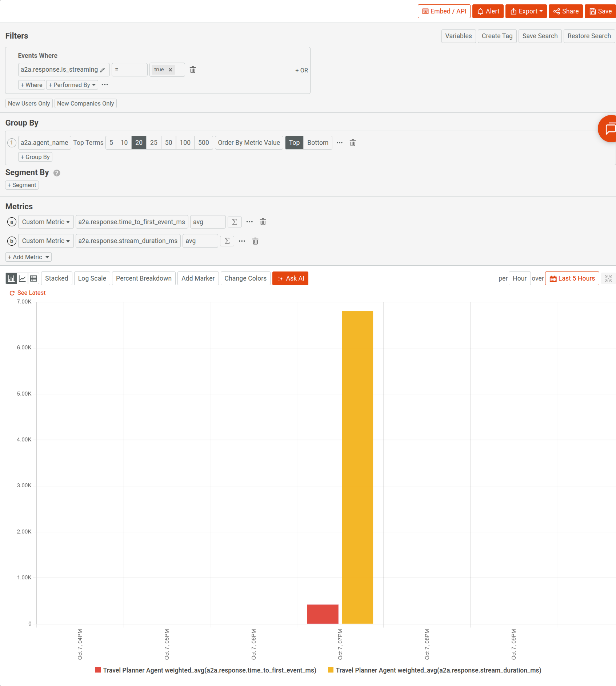The height and width of the screenshot is (686, 616).
Task: Open the Export dropdown
Action: (526, 11)
